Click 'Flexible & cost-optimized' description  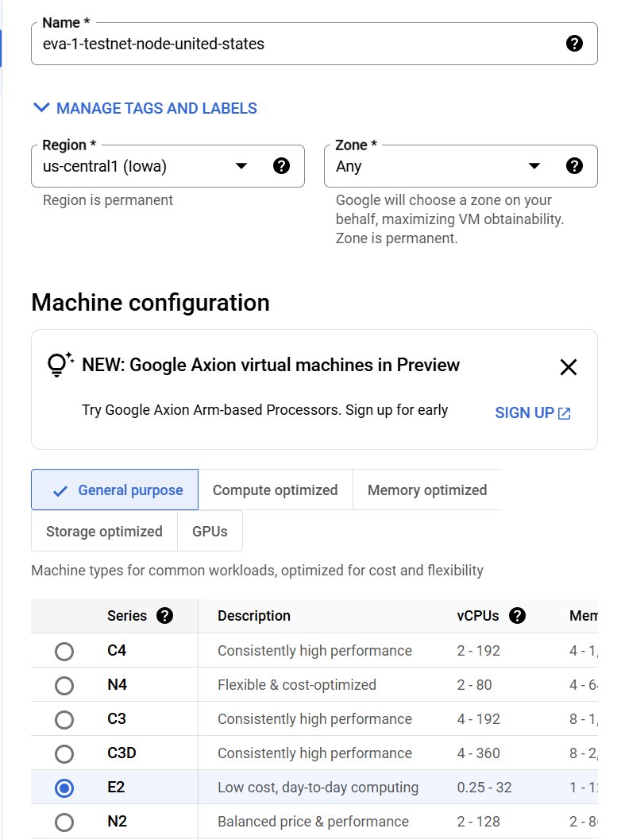[296, 685]
